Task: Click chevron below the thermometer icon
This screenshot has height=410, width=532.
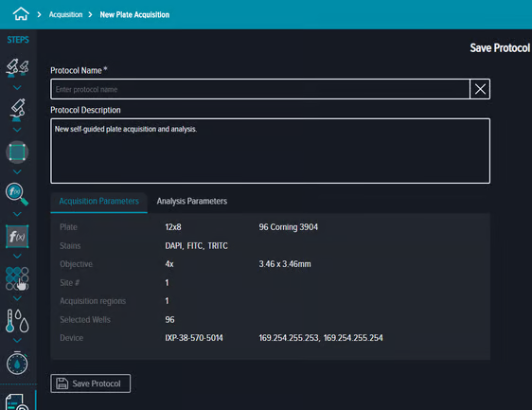Action: tap(17, 340)
